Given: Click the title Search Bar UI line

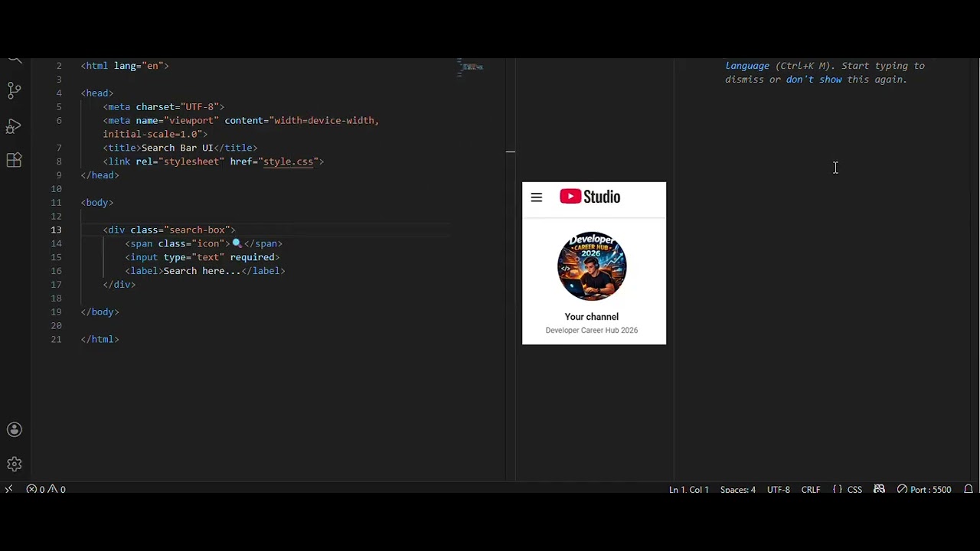Looking at the screenshot, I should (181, 148).
